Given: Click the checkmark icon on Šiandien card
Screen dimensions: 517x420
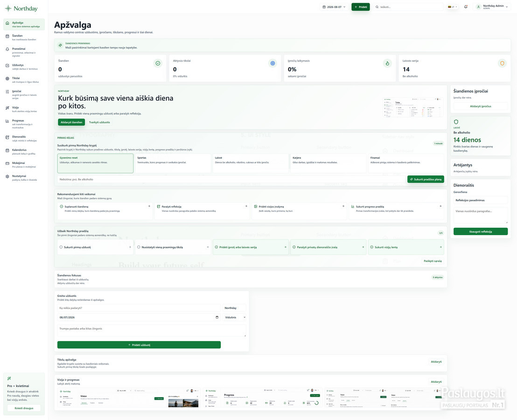Looking at the screenshot, I should point(158,63).
